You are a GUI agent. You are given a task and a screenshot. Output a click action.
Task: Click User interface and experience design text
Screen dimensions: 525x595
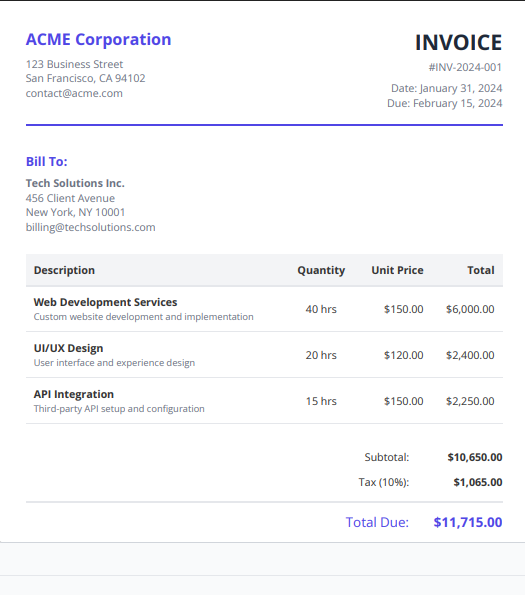pos(115,363)
